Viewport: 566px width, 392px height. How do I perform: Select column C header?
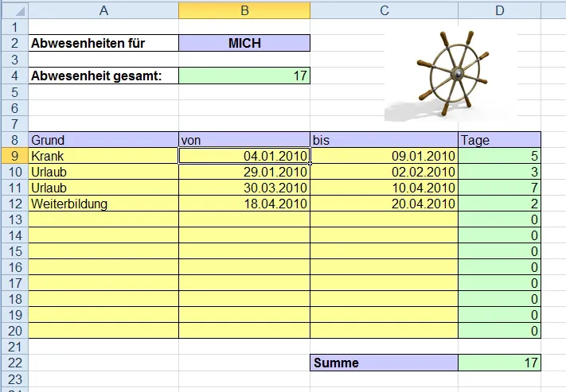pos(384,10)
